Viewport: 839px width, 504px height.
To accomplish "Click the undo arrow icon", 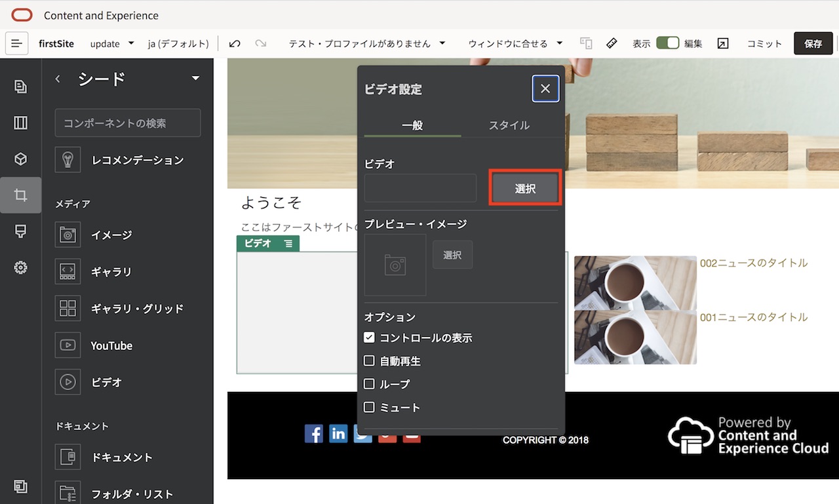I will coord(234,43).
